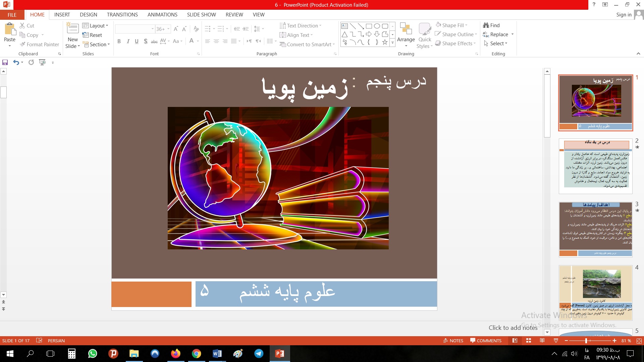The width and height of the screenshot is (644, 362).
Task: Open the TRANSITIONS ribbon tab
Action: click(x=122, y=14)
